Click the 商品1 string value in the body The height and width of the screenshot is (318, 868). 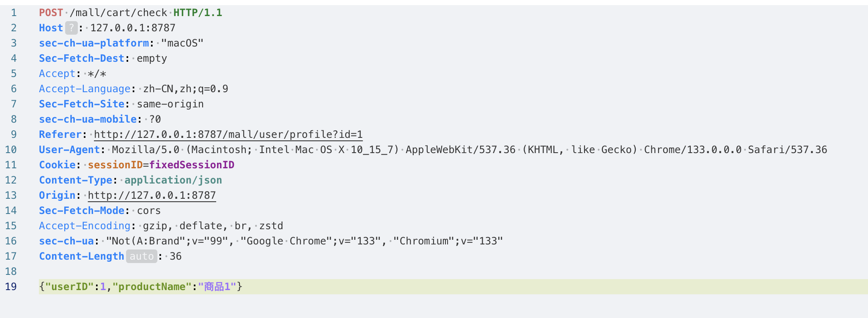click(x=217, y=287)
